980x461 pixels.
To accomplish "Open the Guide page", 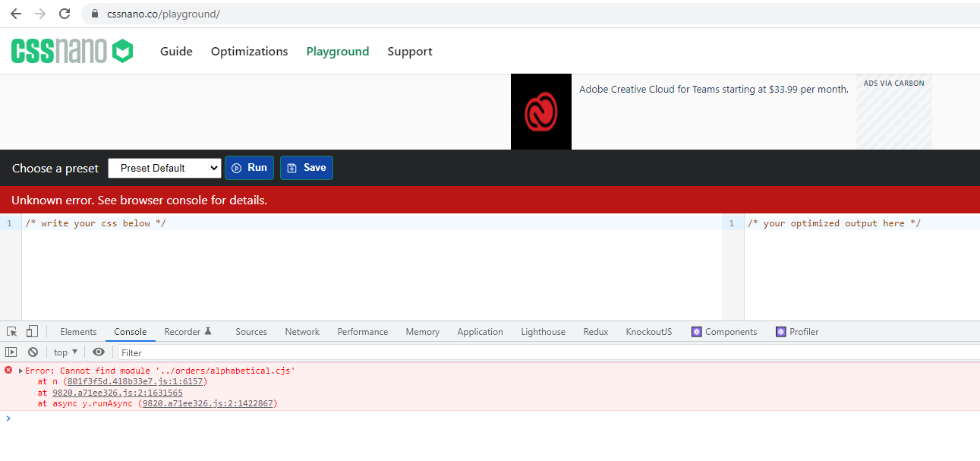I will pyautogui.click(x=176, y=52).
